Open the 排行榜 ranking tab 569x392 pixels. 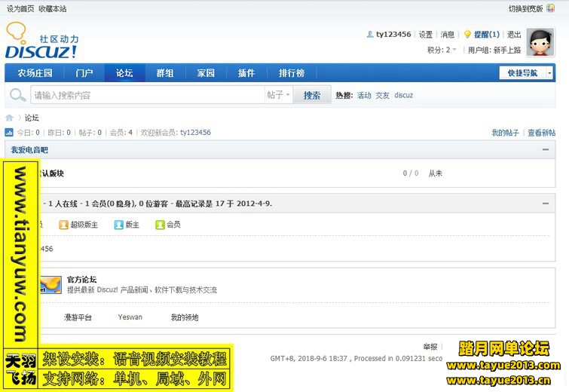[x=292, y=73]
